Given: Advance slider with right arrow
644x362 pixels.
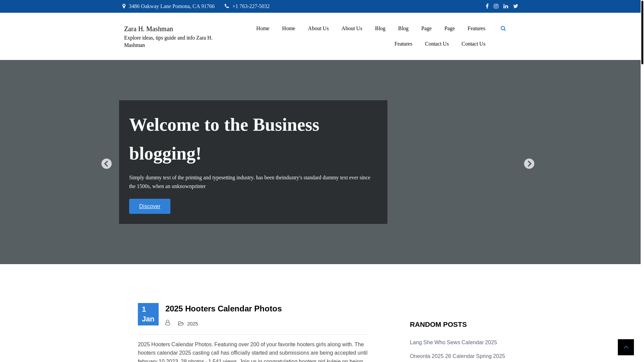Looking at the screenshot, I should (x=529, y=164).
